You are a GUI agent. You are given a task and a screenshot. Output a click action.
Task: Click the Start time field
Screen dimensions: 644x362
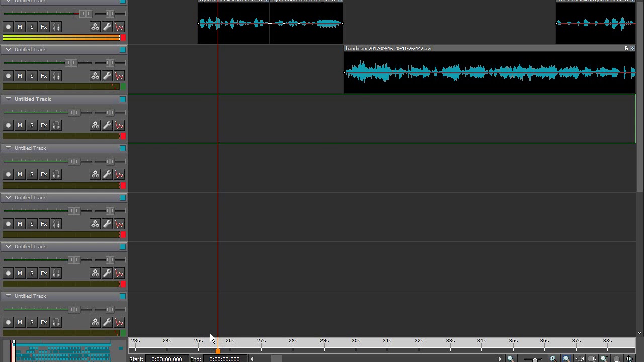point(167,359)
